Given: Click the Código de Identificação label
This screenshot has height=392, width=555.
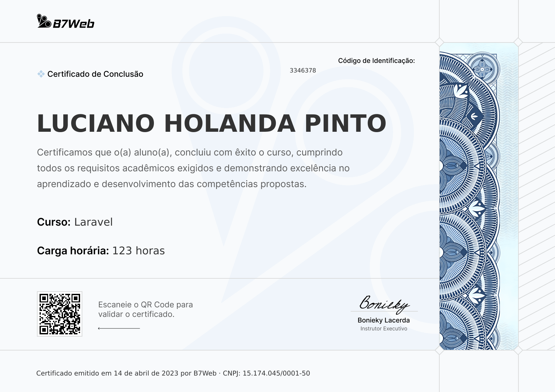Looking at the screenshot, I should pyautogui.click(x=376, y=61).
